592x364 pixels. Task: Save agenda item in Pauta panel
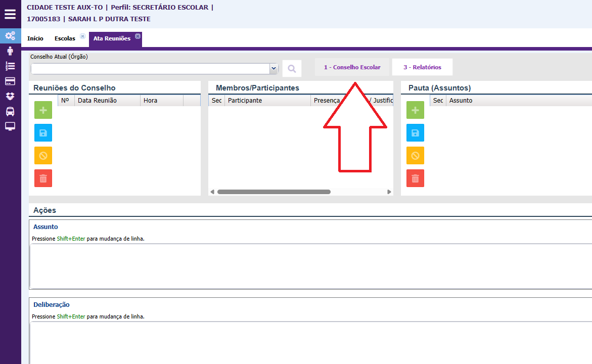tap(415, 133)
